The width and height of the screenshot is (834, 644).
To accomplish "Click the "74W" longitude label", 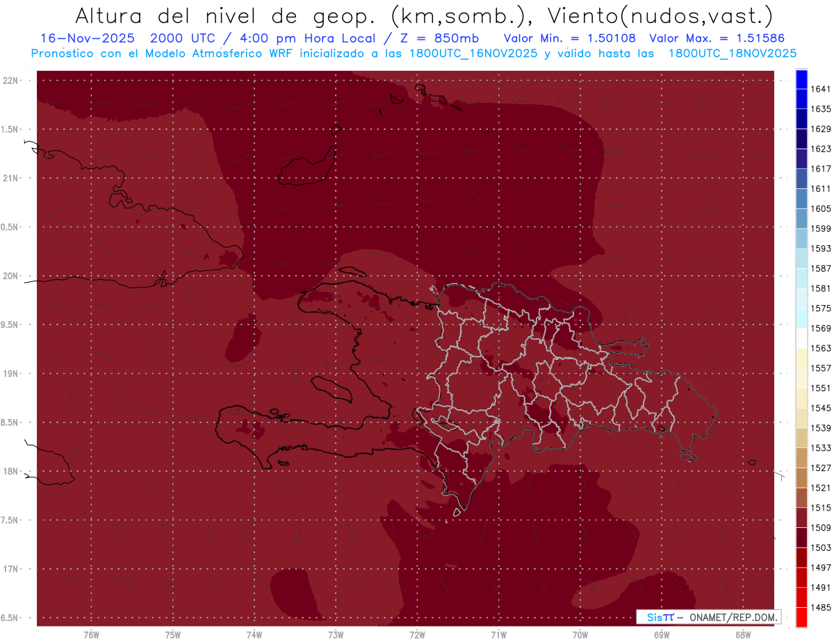I will point(254,634).
